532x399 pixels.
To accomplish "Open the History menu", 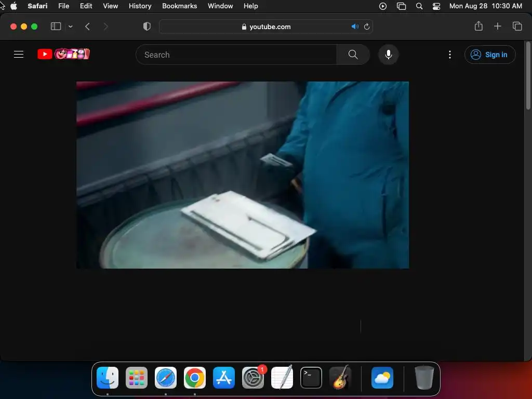I will [140, 6].
